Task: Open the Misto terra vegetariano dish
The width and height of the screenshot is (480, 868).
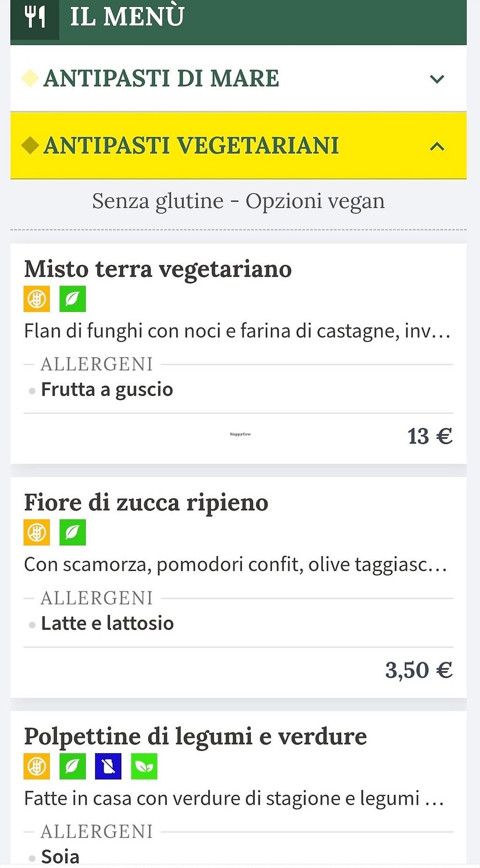Action: coord(158,269)
